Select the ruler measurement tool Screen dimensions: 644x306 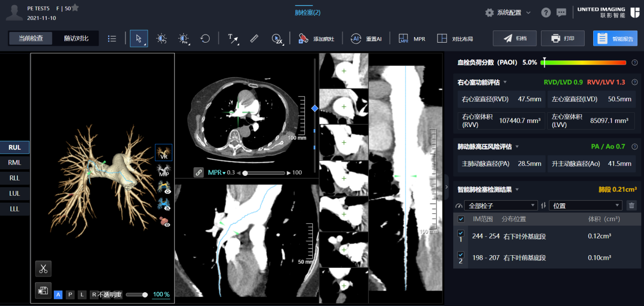pyautogui.click(x=255, y=39)
